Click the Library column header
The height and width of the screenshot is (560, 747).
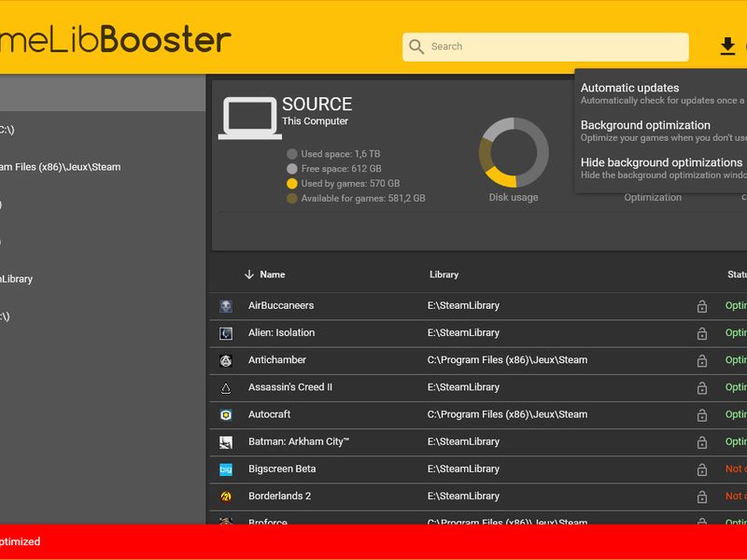444,274
